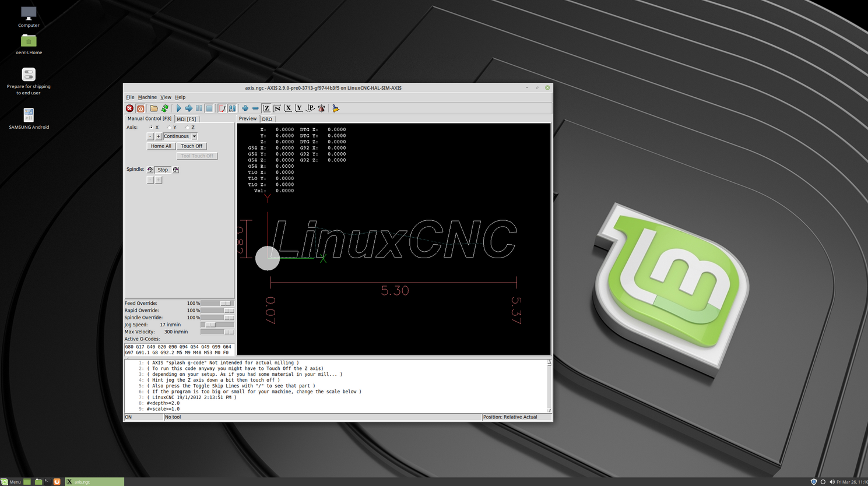Click the G-code listing scrollbar
The width and height of the screenshot is (868, 486).
(549, 386)
